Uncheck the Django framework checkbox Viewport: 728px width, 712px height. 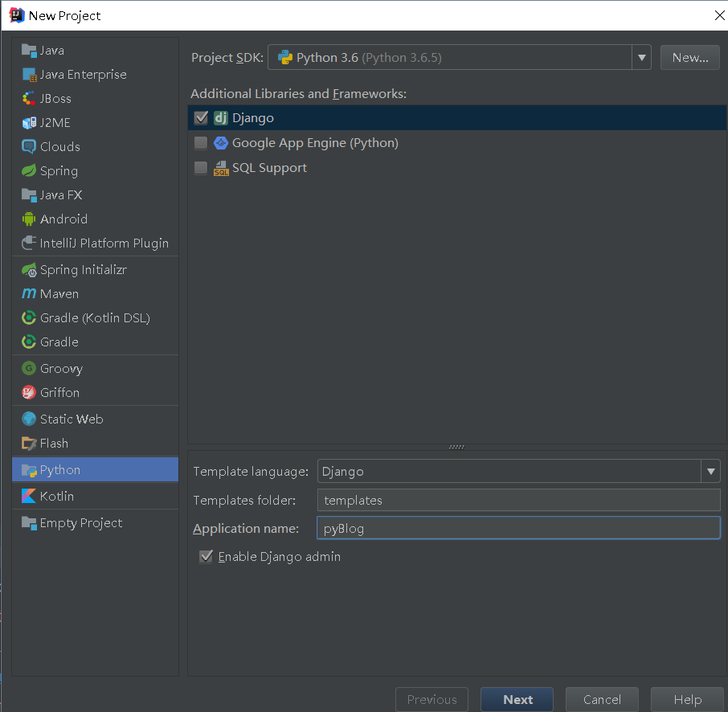point(201,118)
